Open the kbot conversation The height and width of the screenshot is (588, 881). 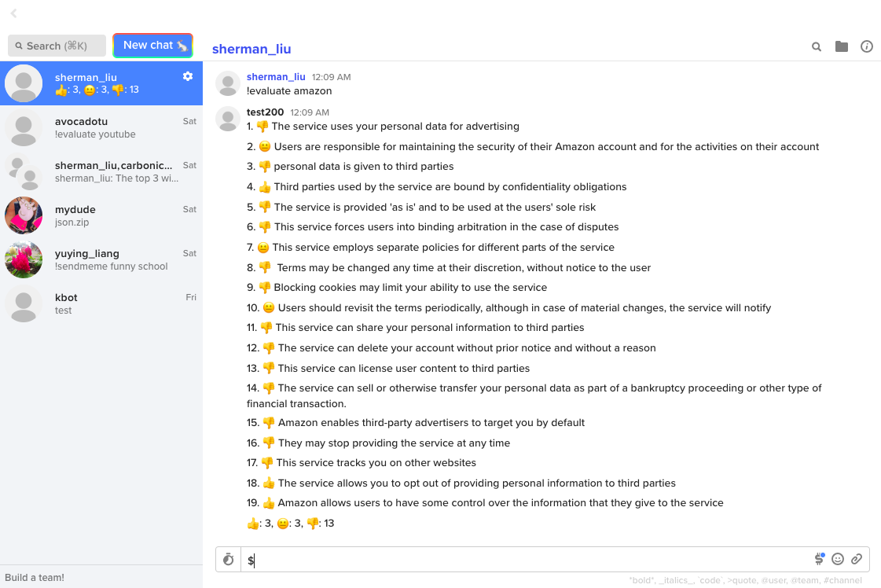click(101, 303)
